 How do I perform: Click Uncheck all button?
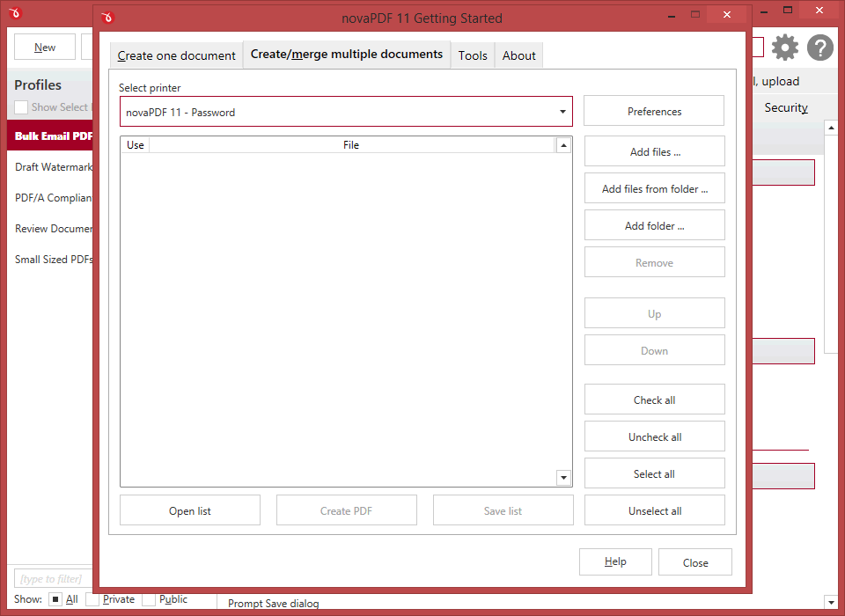pos(655,436)
